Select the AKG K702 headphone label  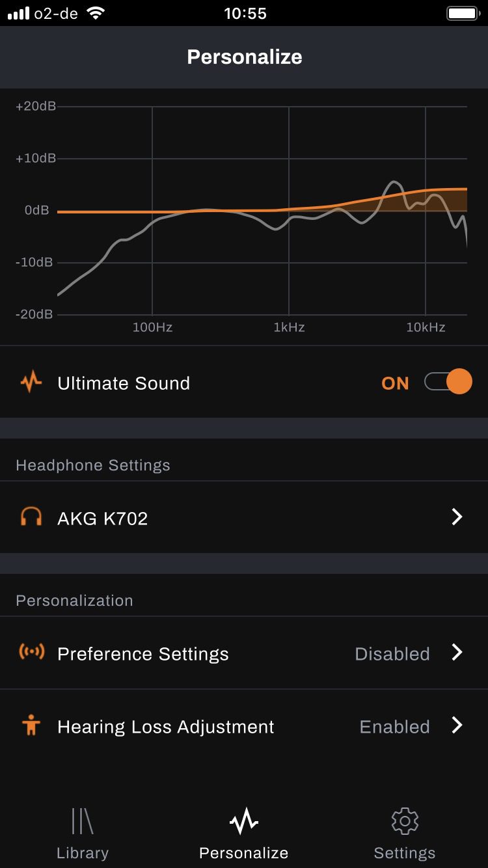tap(103, 519)
